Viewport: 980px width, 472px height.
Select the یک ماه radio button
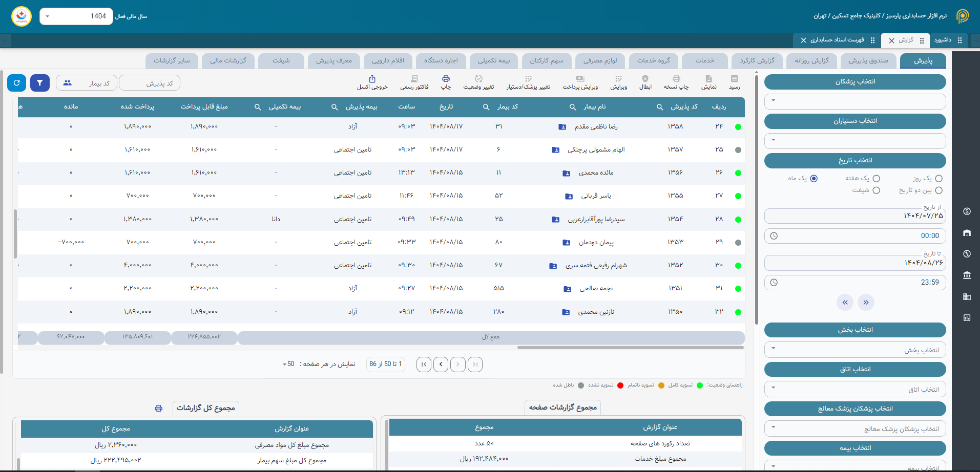point(814,179)
